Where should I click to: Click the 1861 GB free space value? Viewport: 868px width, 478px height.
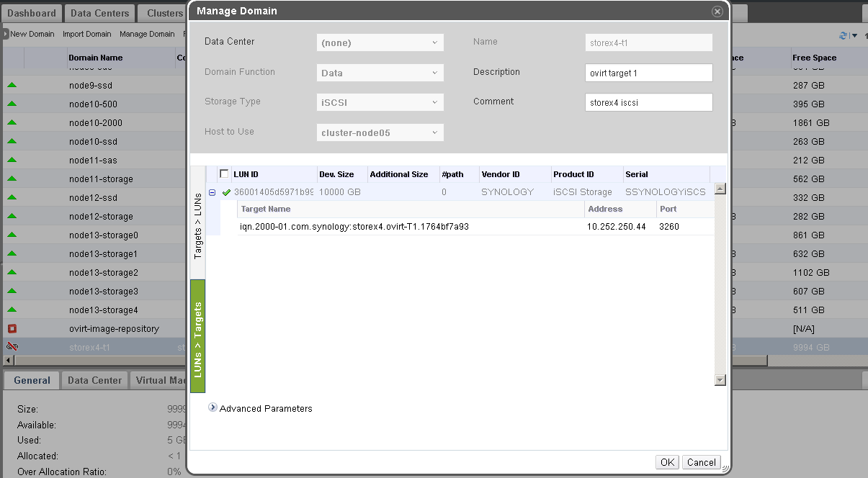coord(811,123)
